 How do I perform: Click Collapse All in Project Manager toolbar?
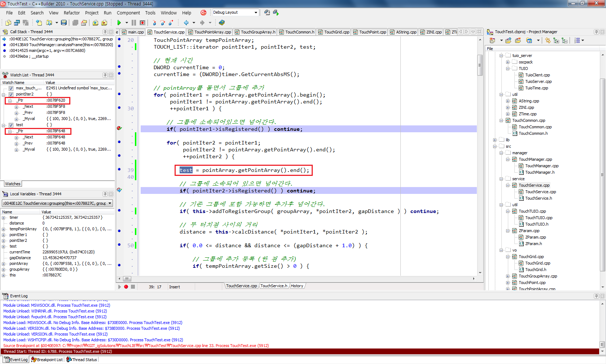pos(565,40)
